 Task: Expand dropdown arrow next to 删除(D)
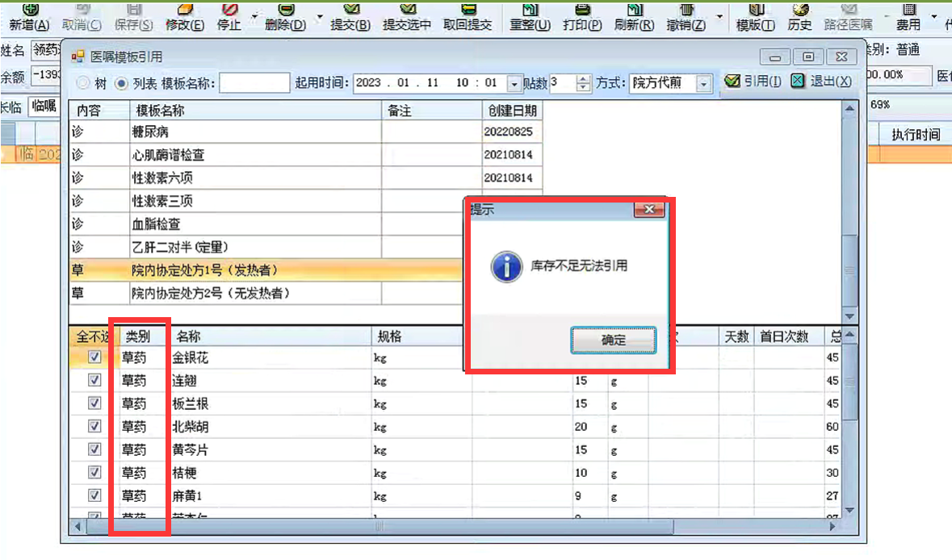click(x=320, y=15)
